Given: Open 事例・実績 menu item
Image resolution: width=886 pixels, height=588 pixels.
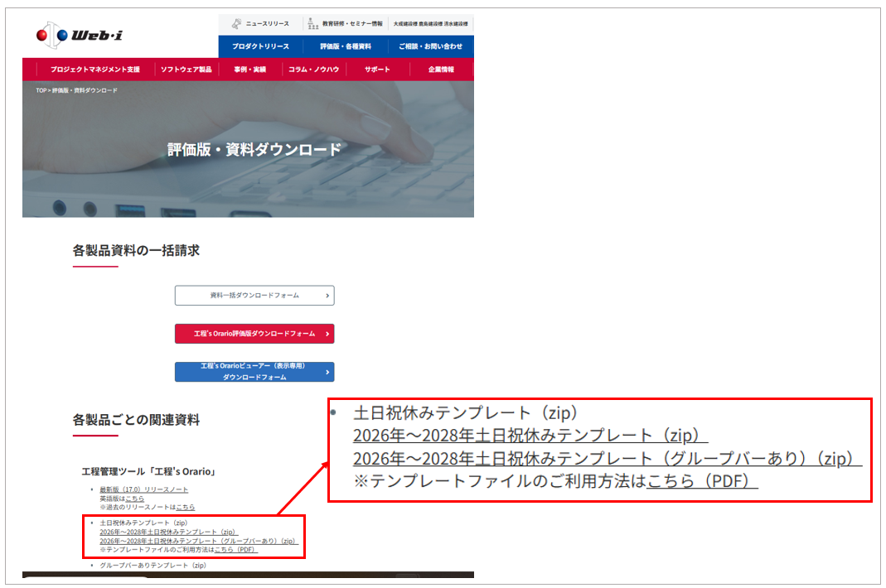Looking at the screenshot, I should click(249, 70).
